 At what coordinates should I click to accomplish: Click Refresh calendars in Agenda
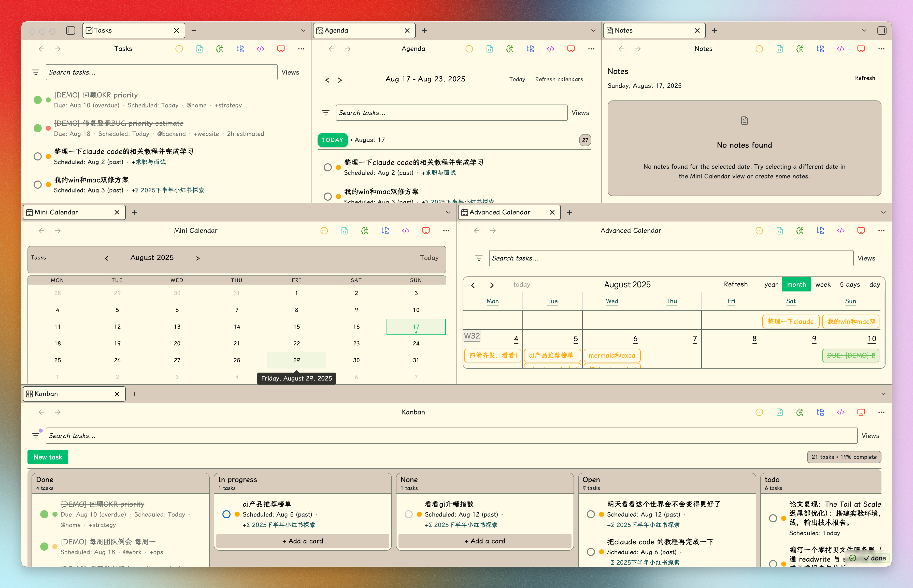click(559, 79)
